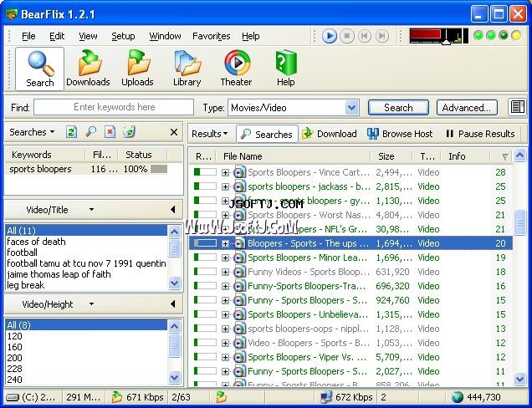532x408 pixels.
Task: Open the View menu
Action: click(88, 36)
